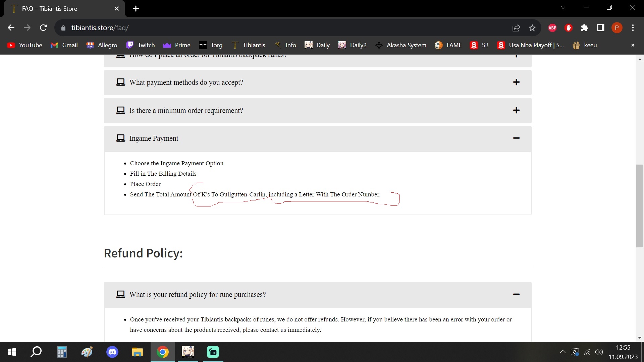Bookmark this page with star icon

532,28
